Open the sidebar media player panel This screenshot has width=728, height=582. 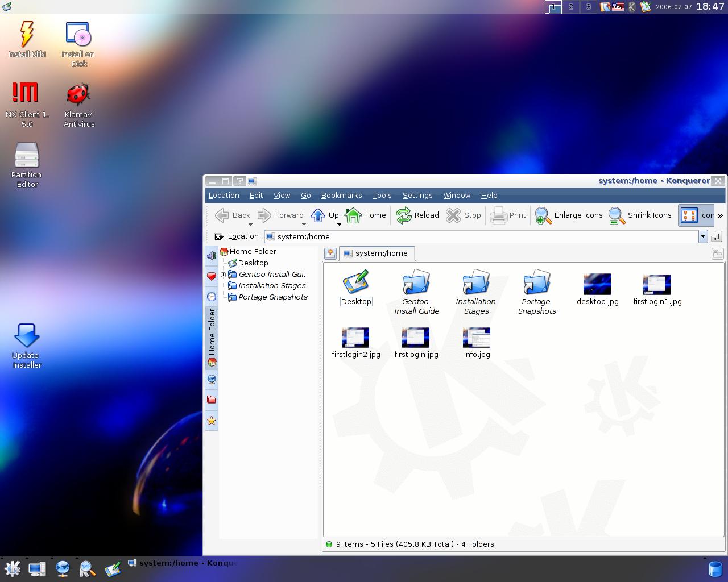[212, 256]
